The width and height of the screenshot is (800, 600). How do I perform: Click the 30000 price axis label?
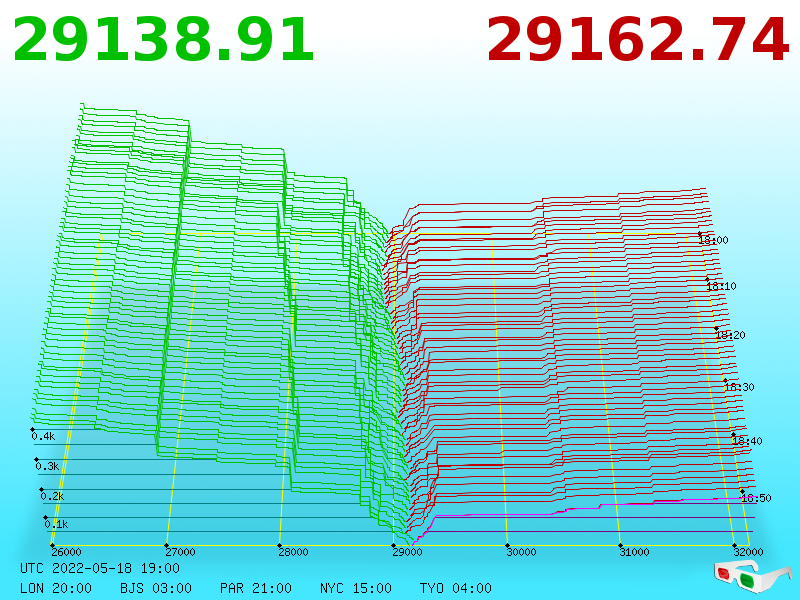(x=521, y=552)
